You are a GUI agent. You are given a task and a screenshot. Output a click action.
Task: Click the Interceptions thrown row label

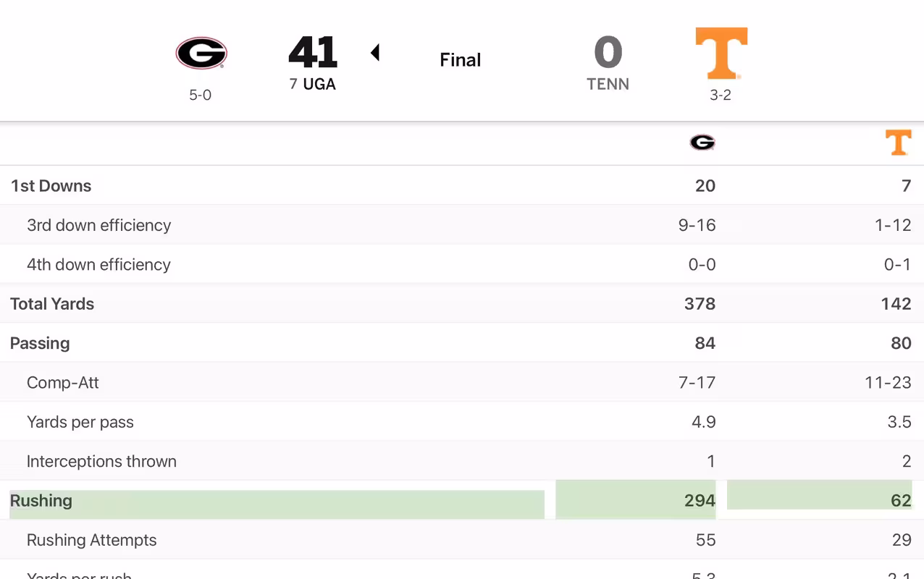101,461
